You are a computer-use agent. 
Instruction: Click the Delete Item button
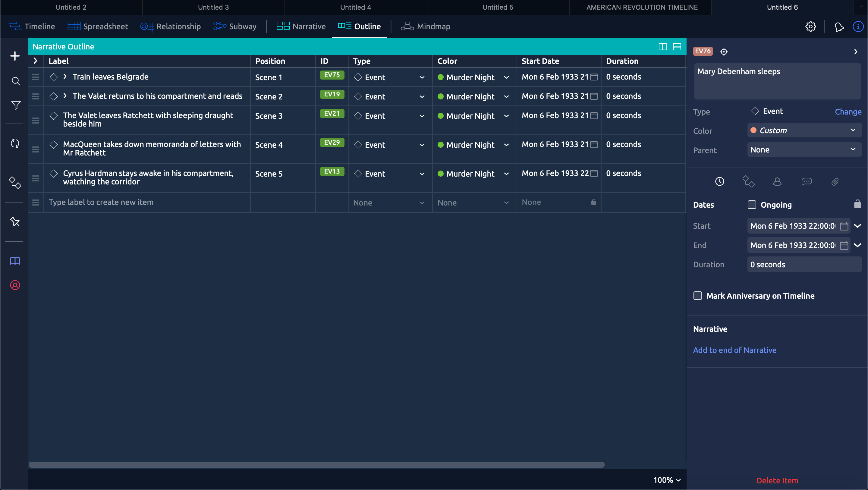[777, 480]
